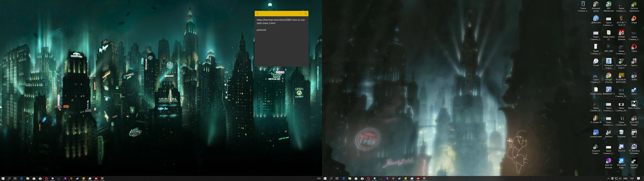Image resolution: width=644 pixels, height=181 pixels.
Task: Select the Speccy desktop icon
Action: click(x=634, y=63)
